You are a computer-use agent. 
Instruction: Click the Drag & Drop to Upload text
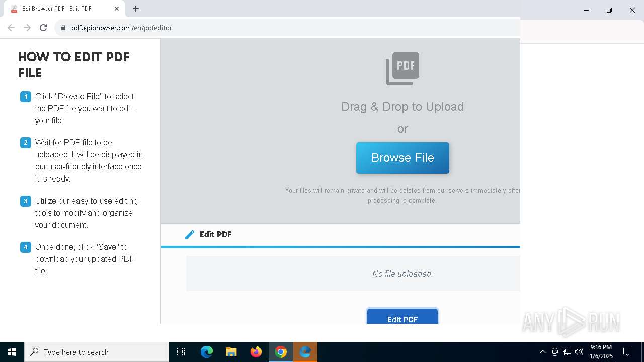point(403,107)
